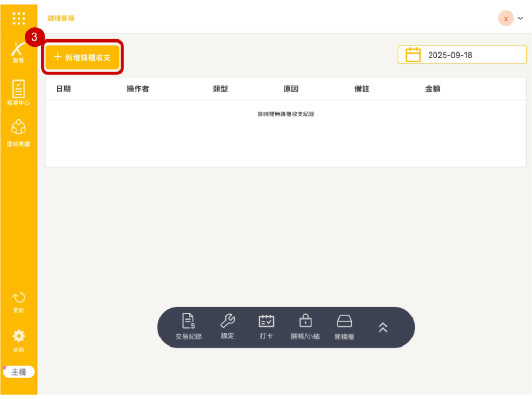Click the 金額 column header
This screenshot has width=532, height=399.
(x=433, y=89)
